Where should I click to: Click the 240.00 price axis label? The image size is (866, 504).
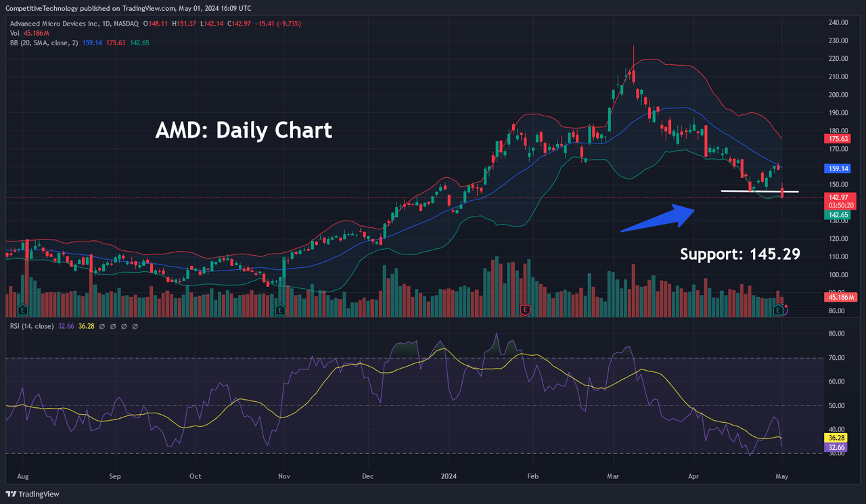pos(838,23)
